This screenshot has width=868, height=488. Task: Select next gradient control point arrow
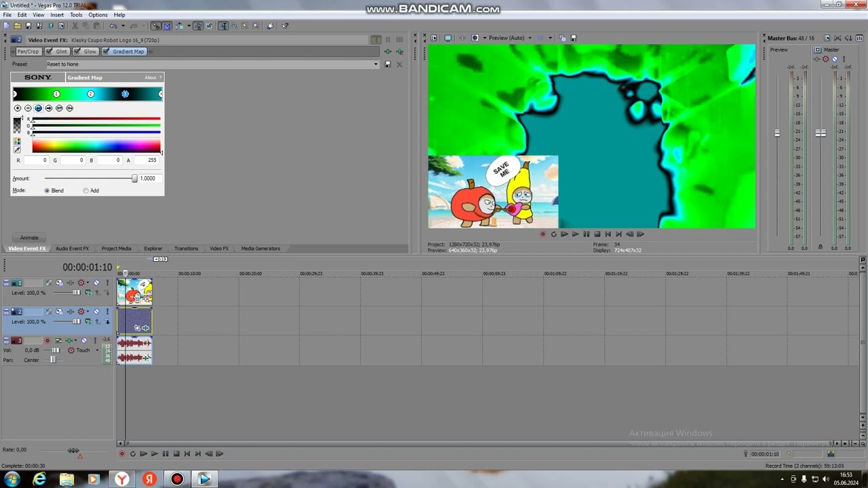48,108
